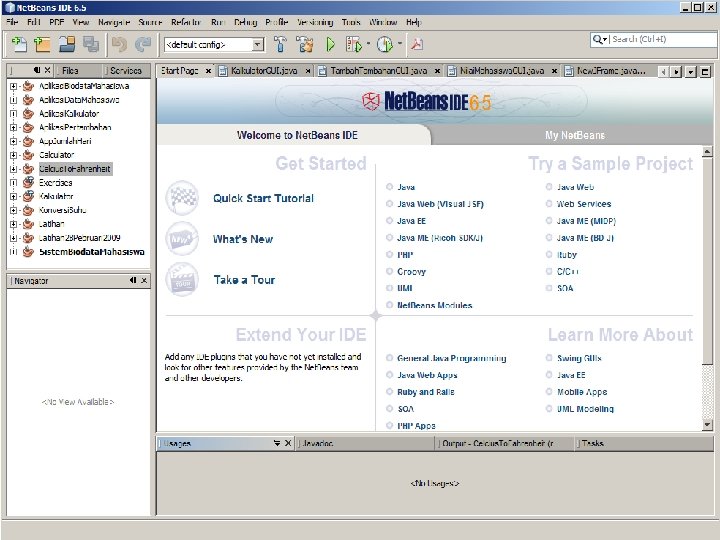
Task: Click the Search (Ctrl+I) input field
Action: click(x=663, y=39)
